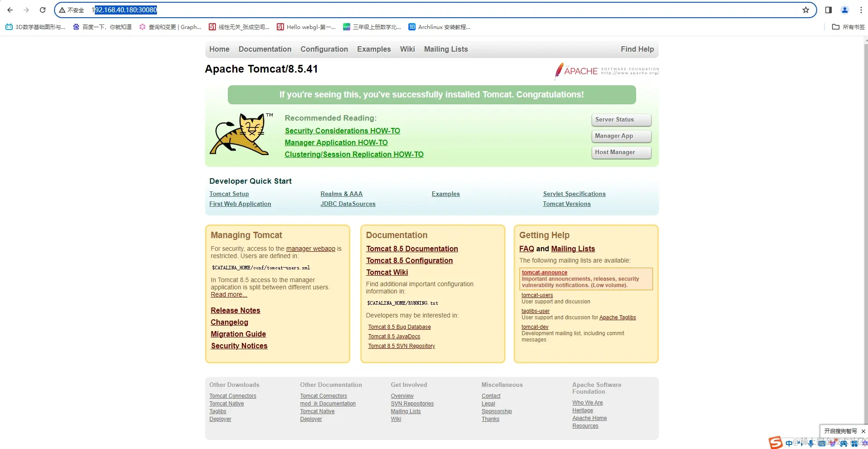
Task: Click the Host Manager button
Action: [621, 152]
